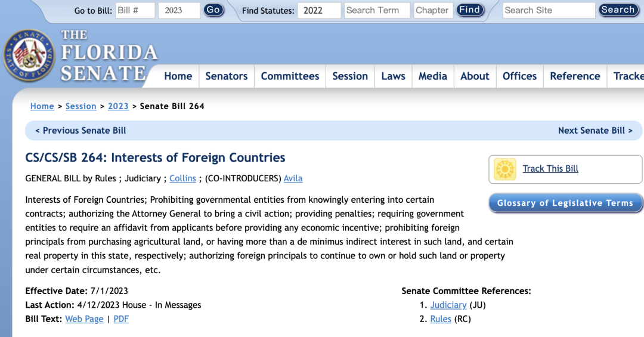
Task: Open sponsor Collins link
Action: point(183,178)
